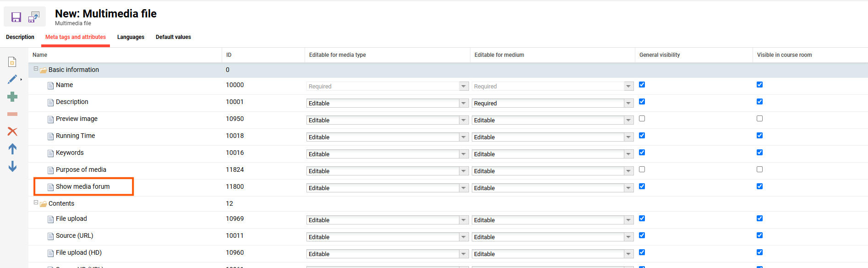Select the Show media forum row

[83, 187]
